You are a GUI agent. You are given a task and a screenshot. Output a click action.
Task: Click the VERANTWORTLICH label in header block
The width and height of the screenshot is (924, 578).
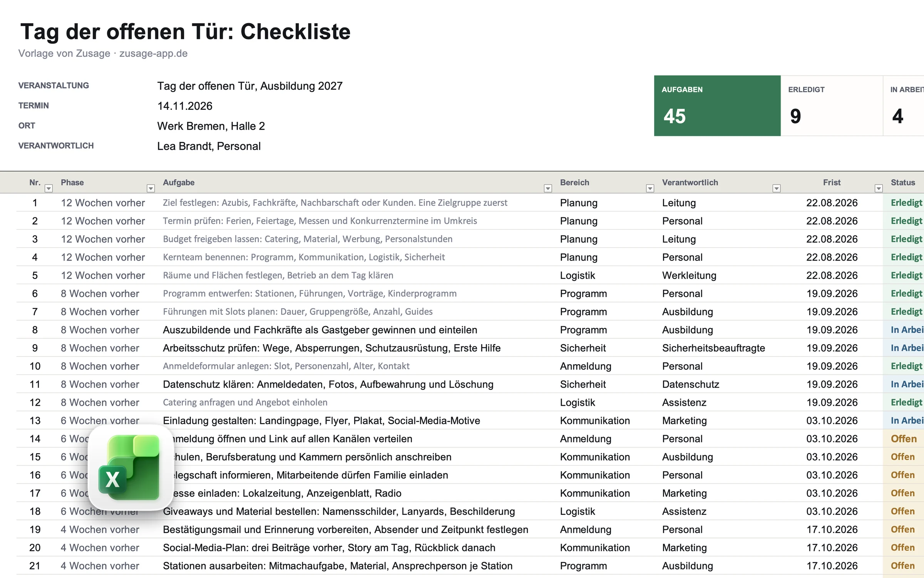[56, 146]
